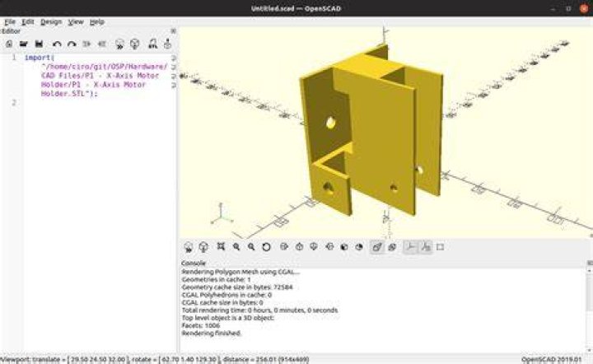
Task: Click the yellow motor holder model in viewport
Action: tap(372, 128)
